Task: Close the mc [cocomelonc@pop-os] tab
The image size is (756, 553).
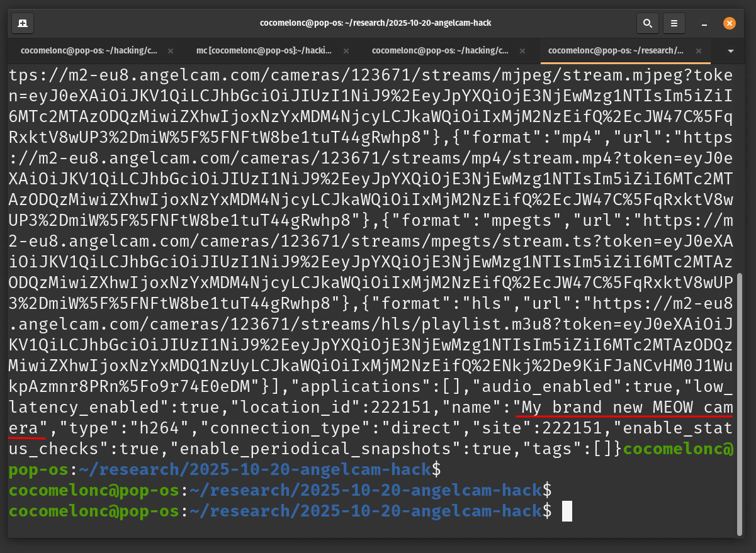Action: 347,50
